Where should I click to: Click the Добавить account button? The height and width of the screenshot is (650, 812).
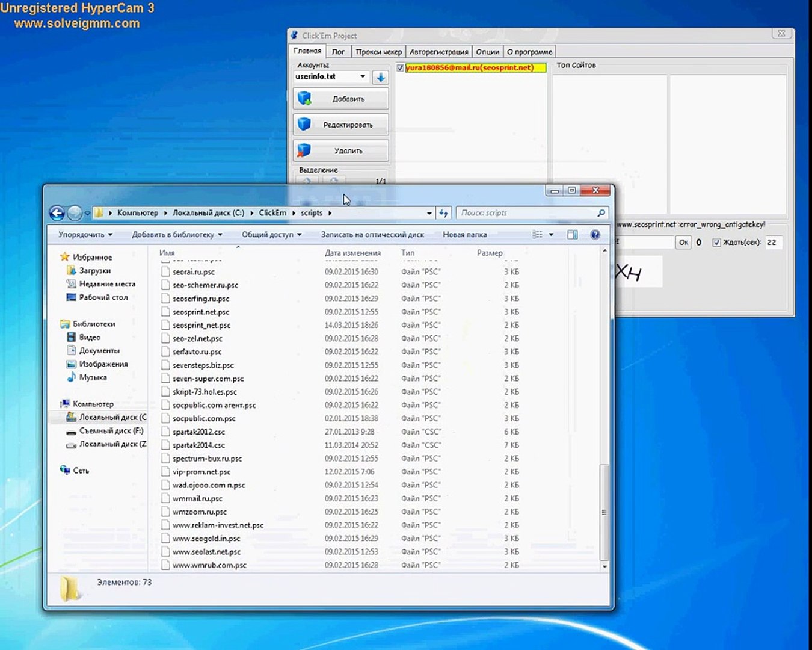coord(341,98)
